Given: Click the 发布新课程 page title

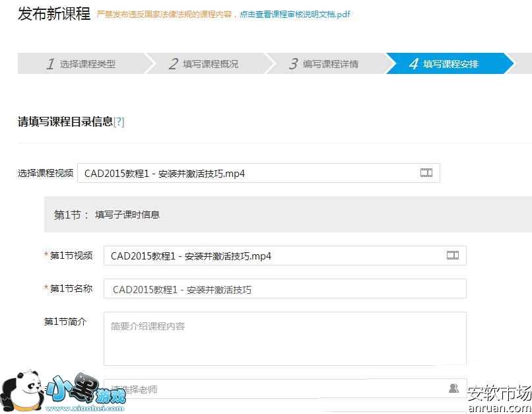Looking at the screenshot, I should tap(54, 14).
